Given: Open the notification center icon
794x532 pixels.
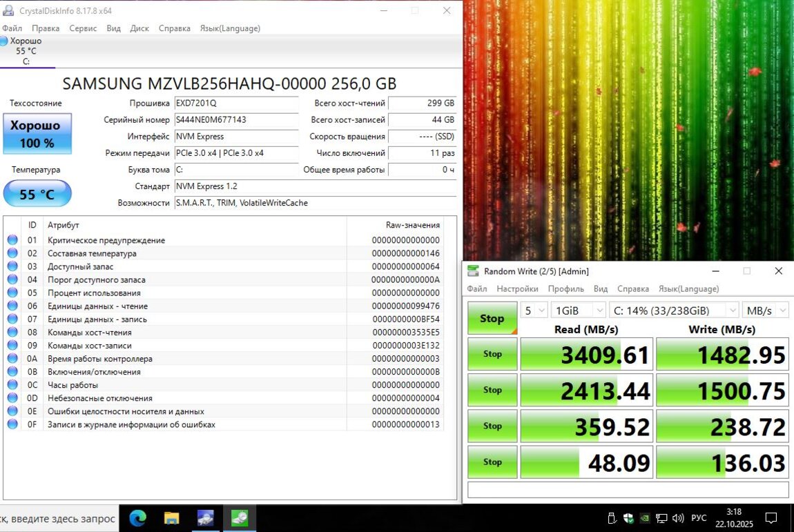Looking at the screenshot, I should 771,518.
